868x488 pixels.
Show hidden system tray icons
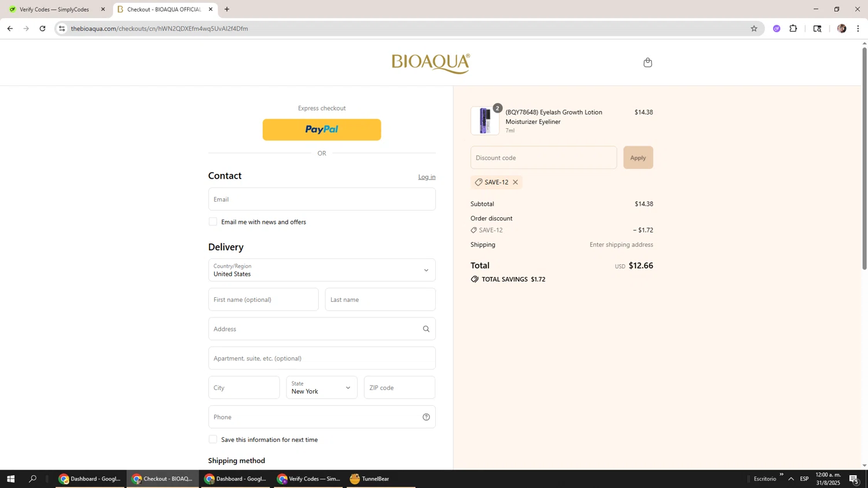pos(791,479)
